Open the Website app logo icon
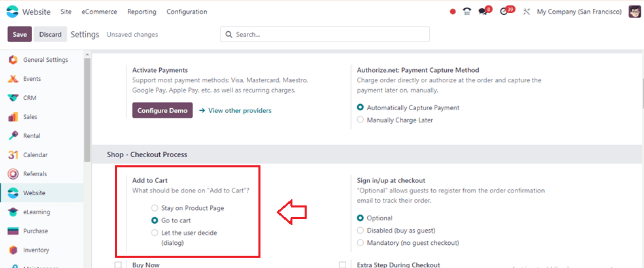 tap(13, 12)
